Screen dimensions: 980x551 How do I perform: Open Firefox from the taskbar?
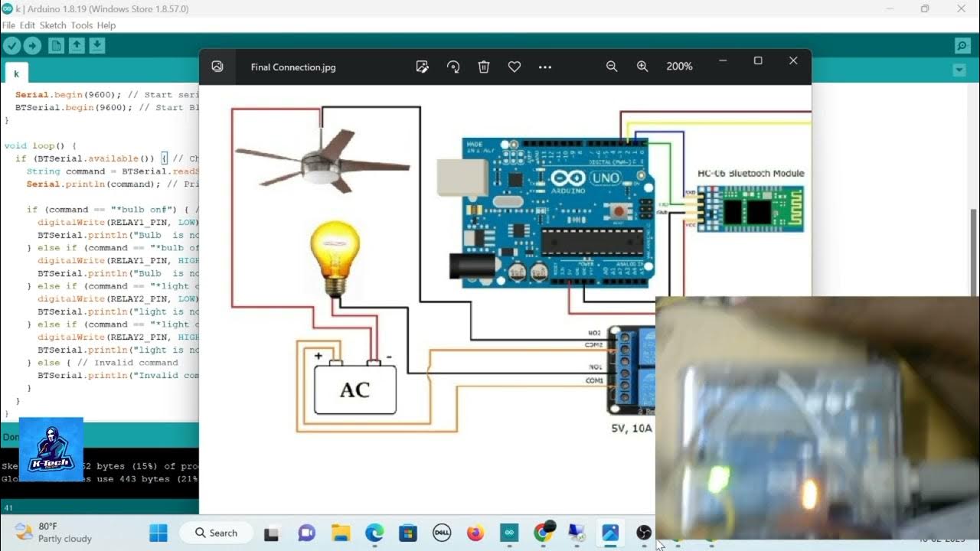coord(475,533)
